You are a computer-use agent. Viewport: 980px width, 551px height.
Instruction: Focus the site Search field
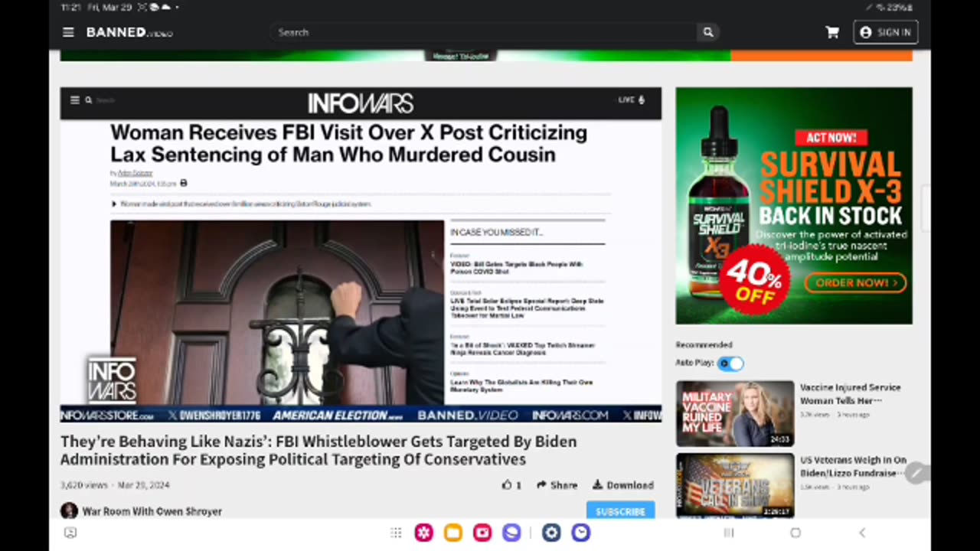coord(484,32)
